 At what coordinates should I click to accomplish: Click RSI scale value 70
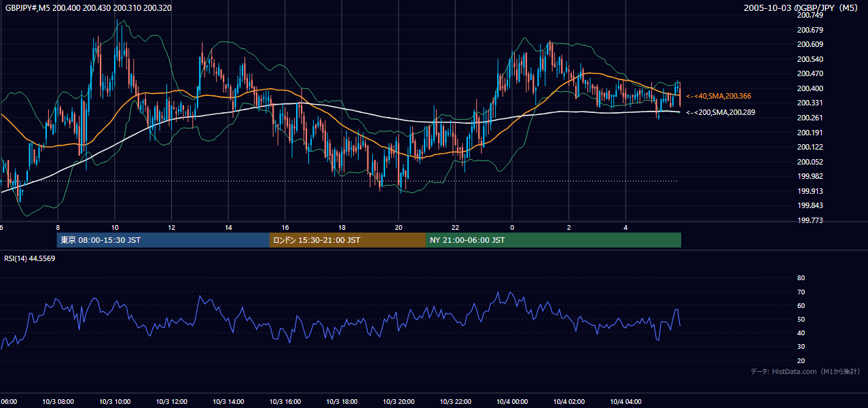pyautogui.click(x=801, y=292)
